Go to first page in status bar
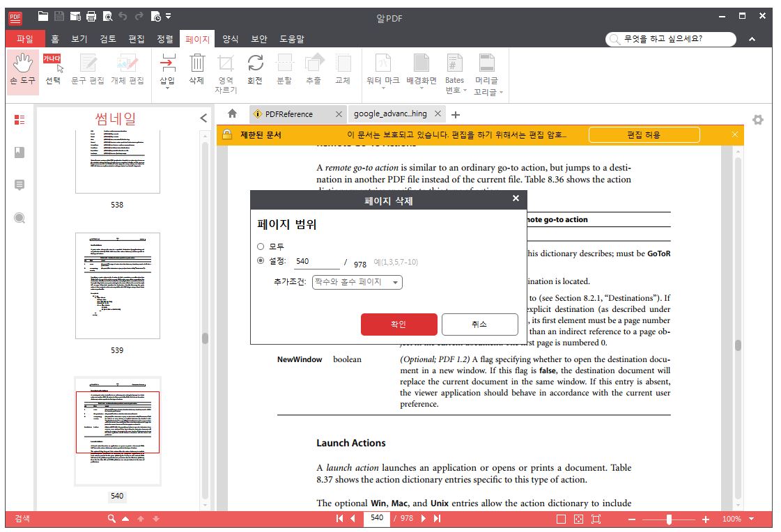The width and height of the screenshot is (781, 532). pos(339,519)
